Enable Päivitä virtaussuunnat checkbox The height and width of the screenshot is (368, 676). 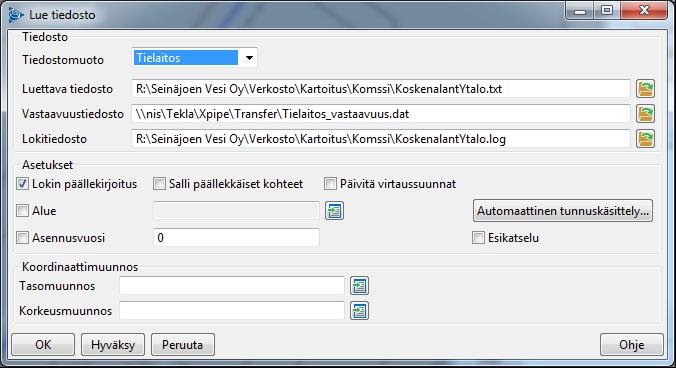coord(330,184)
